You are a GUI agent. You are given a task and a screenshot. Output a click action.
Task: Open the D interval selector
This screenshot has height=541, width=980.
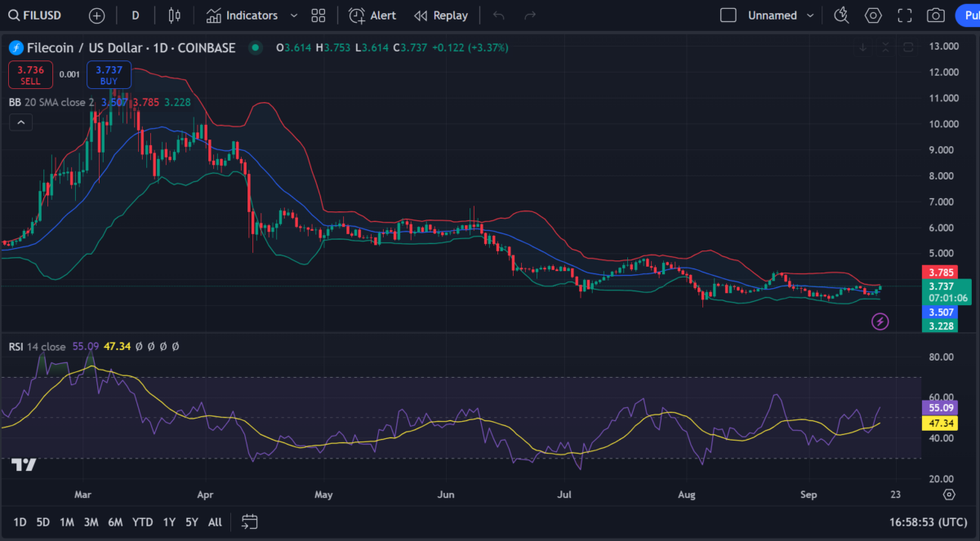coord(136,16)
